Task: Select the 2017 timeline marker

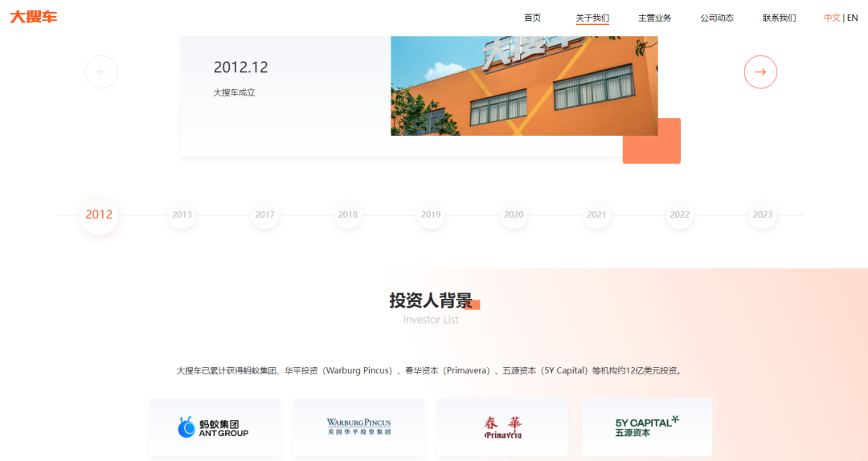Action: 264,214
